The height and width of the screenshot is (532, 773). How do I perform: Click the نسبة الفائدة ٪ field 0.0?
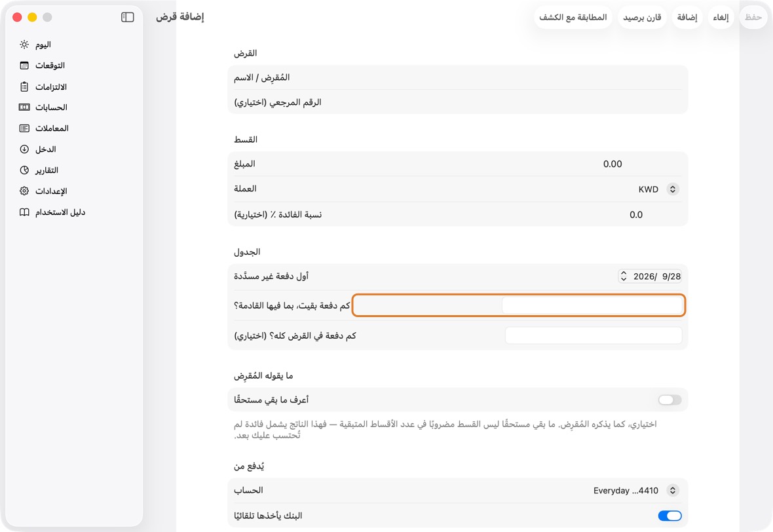(x=636, y=214)
